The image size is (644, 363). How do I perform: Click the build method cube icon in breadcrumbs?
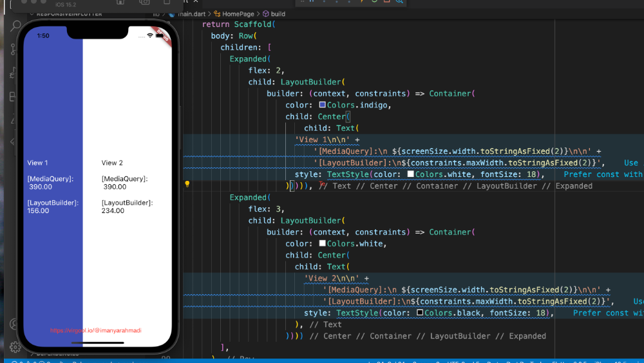click(266, 14)
